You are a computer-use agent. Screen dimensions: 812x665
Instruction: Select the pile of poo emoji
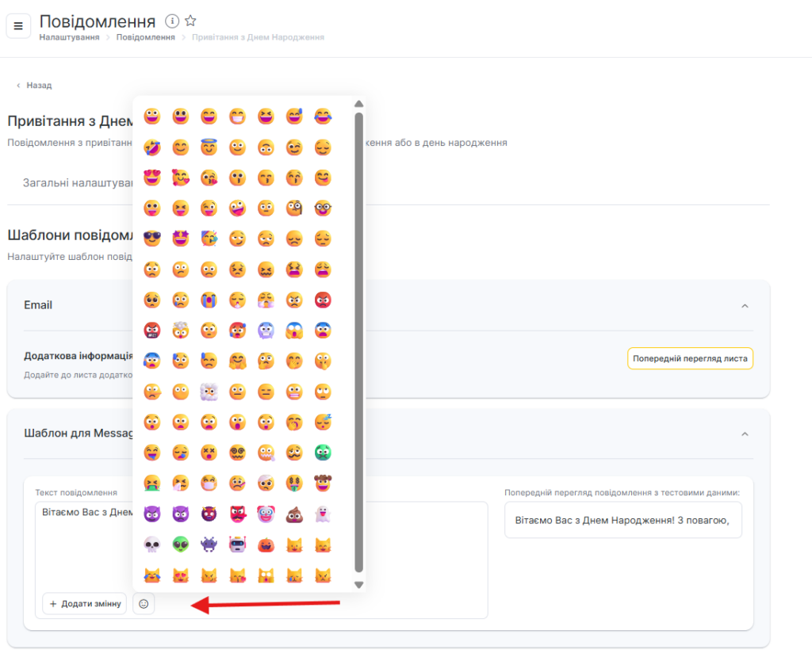click(x=294, y=514)
